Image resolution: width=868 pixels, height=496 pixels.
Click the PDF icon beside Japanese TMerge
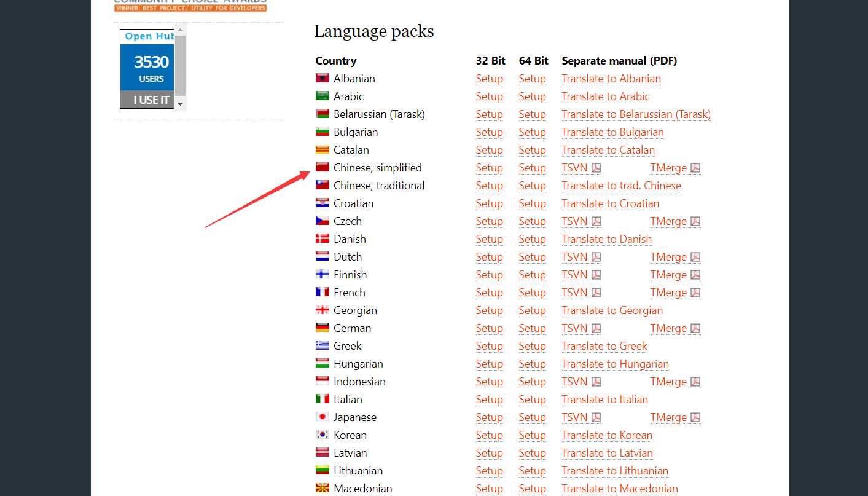[695, 417]
